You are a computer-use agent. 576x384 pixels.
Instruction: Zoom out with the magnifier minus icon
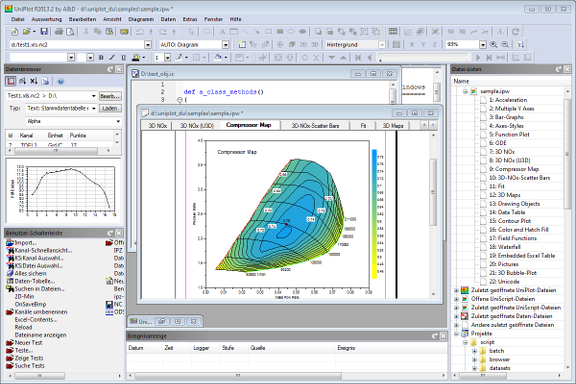[x=505, y=44]
